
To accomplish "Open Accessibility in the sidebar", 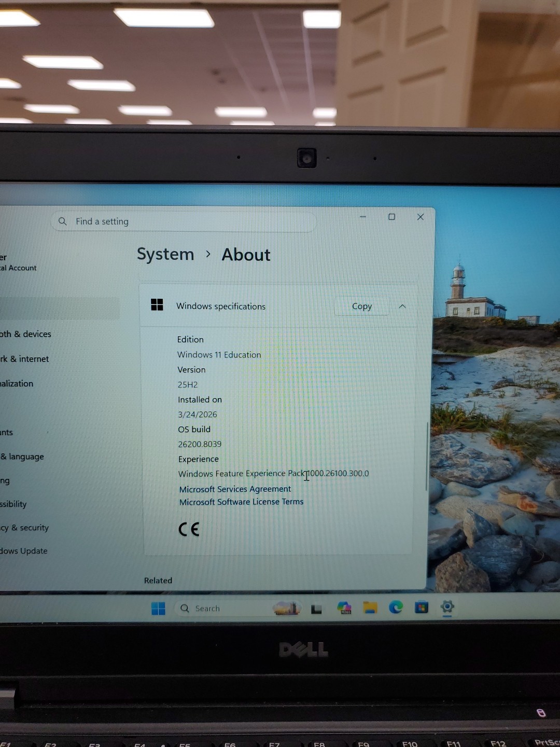I will tap(13, 504).
